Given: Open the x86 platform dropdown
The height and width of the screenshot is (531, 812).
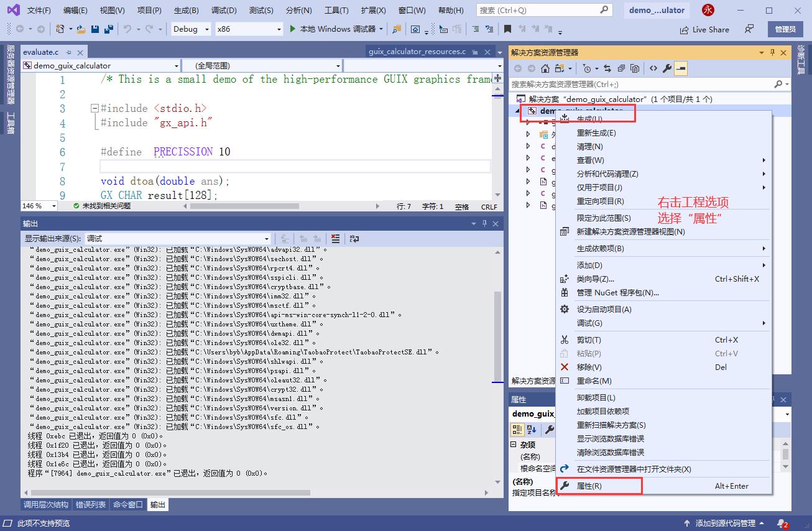Looking at the screenshot, I should pyautogui.click(x=249, y=29).
